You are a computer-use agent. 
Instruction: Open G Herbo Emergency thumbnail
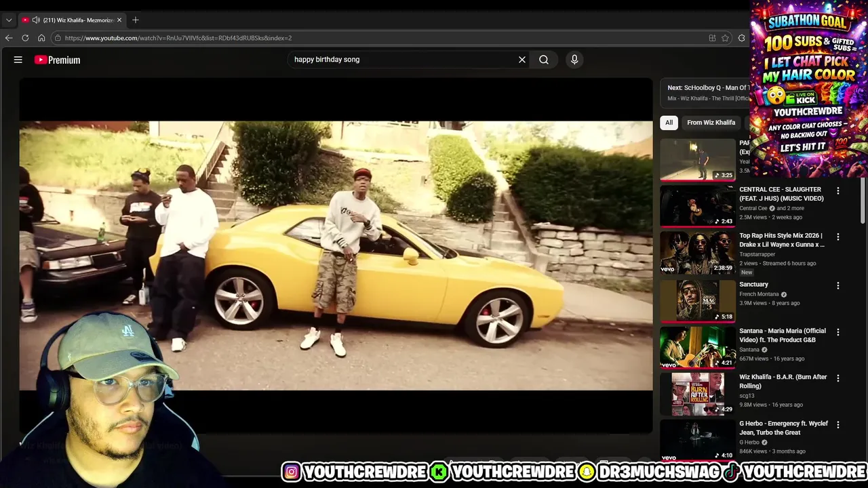pyautogui.click(x=698, y=440)
